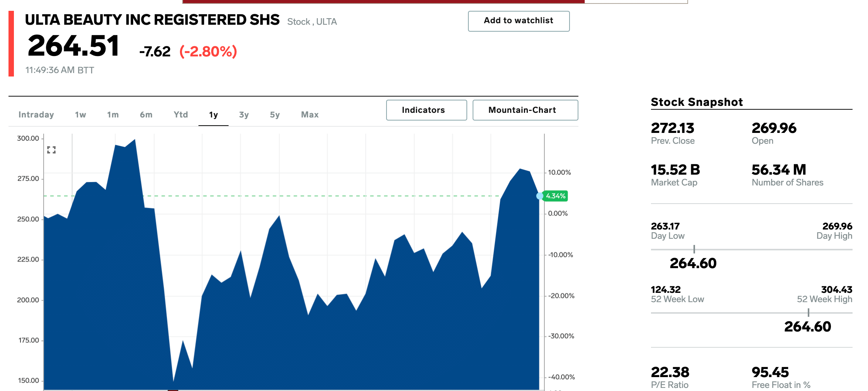
Task: Expand chart to fullscreen icon
Action: [x=51, y=150]
